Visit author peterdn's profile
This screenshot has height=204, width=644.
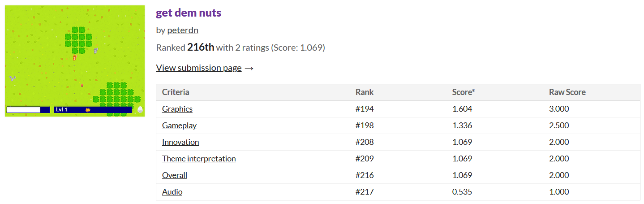pos(183,30)
